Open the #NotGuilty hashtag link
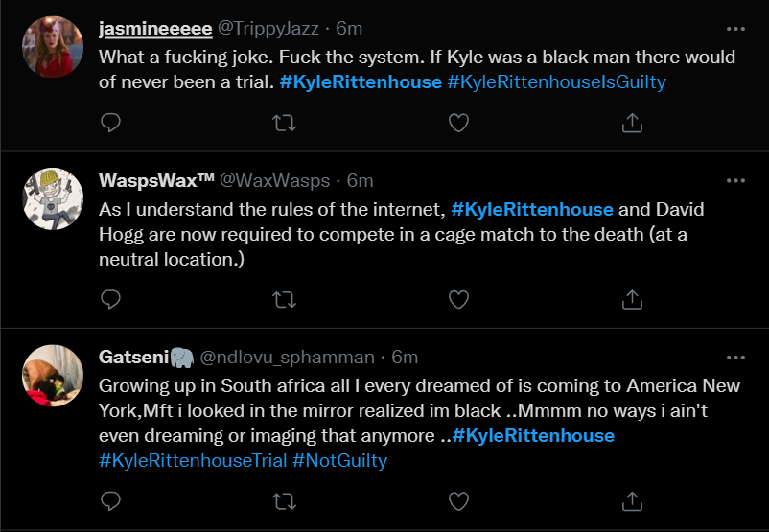This screenshot has width=769, height=532. click(x=339, y=461)
